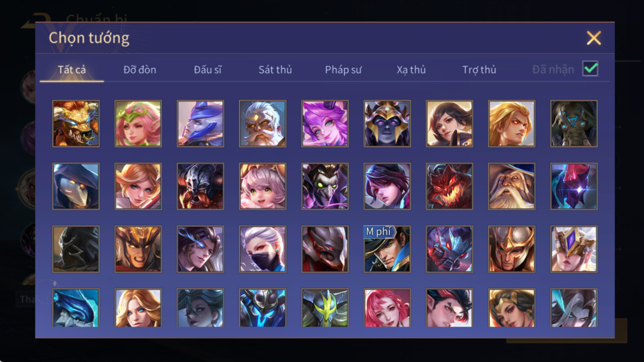Open the Trợ thủ tab

[x=479, y=70]
